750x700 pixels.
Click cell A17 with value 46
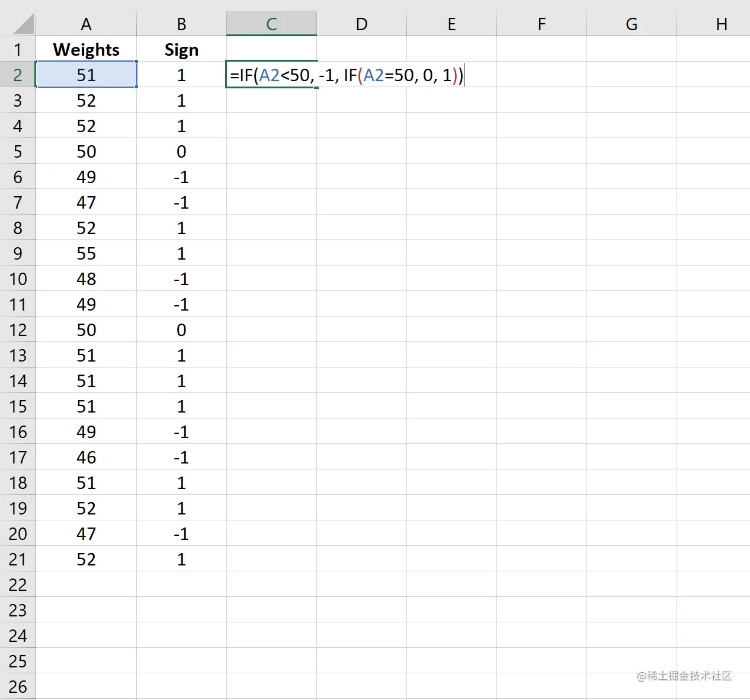(86, 457)
